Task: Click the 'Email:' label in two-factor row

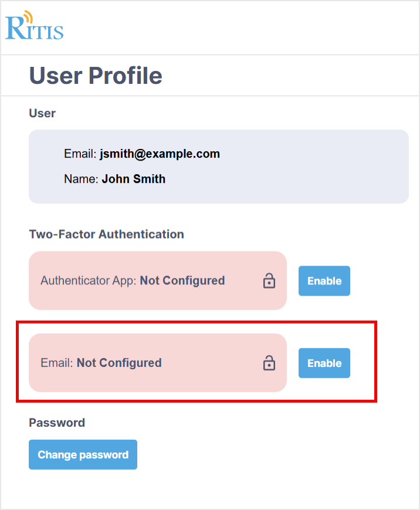Action: (57, 363)
